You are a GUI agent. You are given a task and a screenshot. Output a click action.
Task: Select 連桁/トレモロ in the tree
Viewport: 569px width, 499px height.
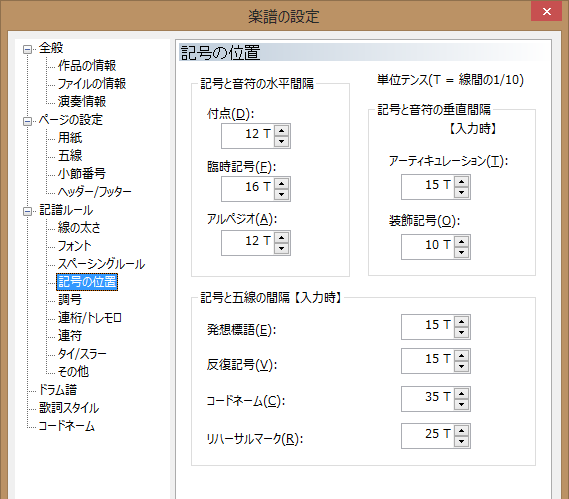[90, 318]
